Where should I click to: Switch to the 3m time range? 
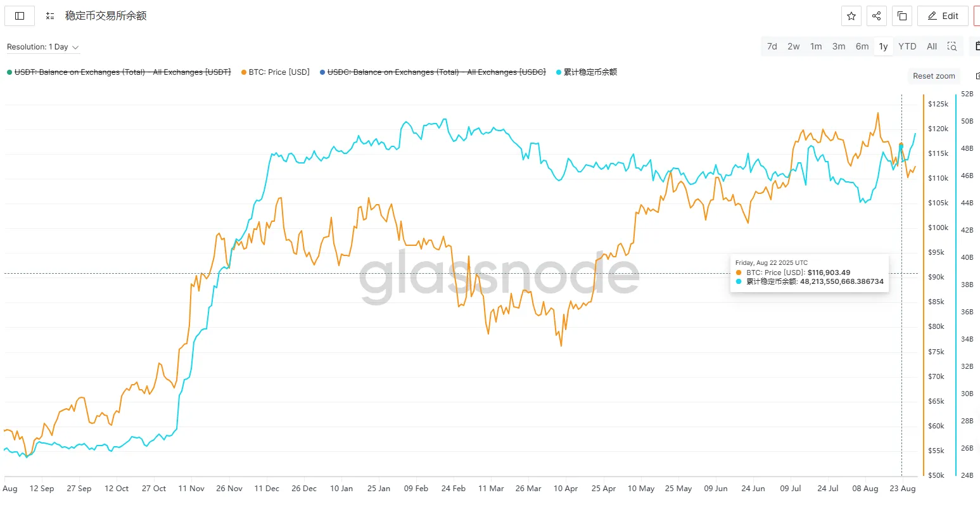click(x=839, y=46)
